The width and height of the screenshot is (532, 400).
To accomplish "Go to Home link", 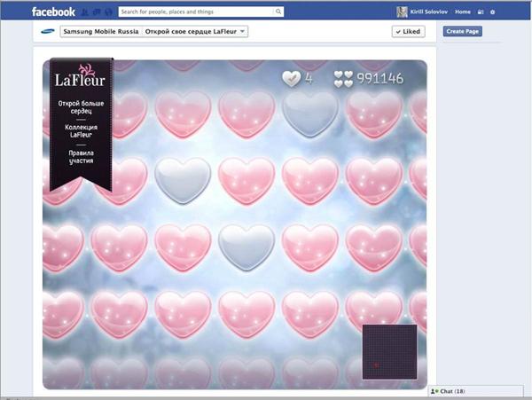I will tap(462, 12).
